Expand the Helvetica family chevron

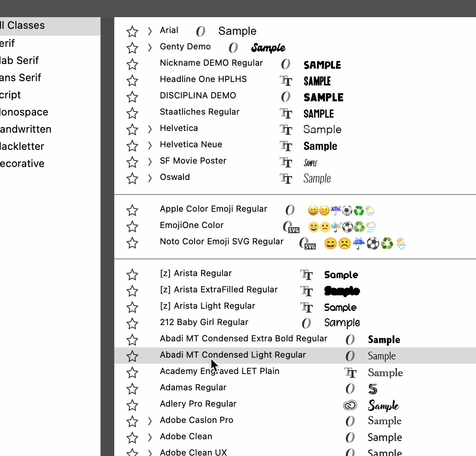[x=150, y=129]
